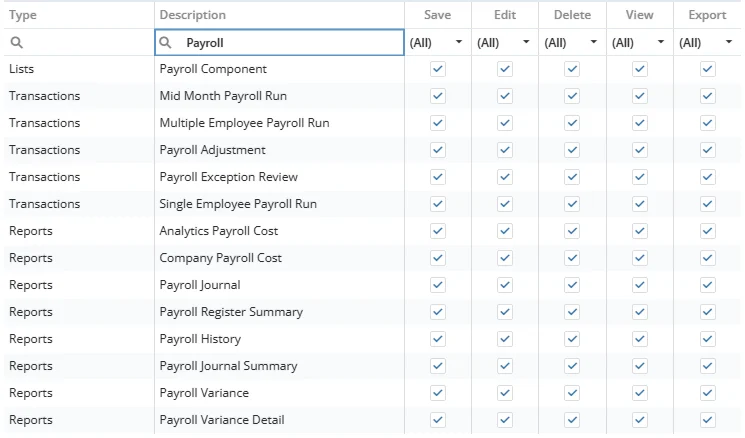Screen dimensions: 745x438
Task: Click the View column header
Action: pyautogui.click(x=640, y=15)
